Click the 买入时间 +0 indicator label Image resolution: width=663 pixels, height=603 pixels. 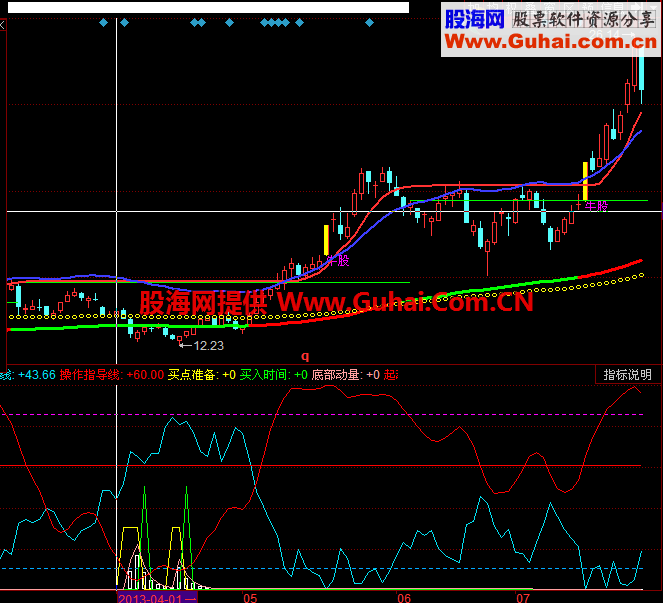(x=274, y=375)
